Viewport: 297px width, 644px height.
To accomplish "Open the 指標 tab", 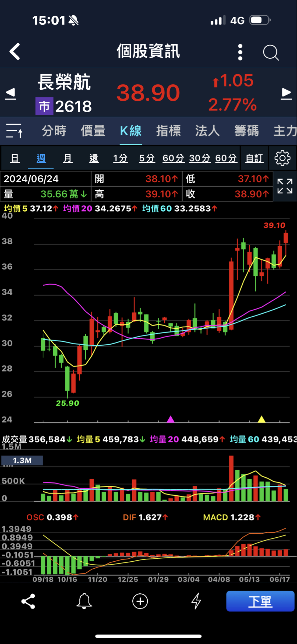I will (168, 131).
